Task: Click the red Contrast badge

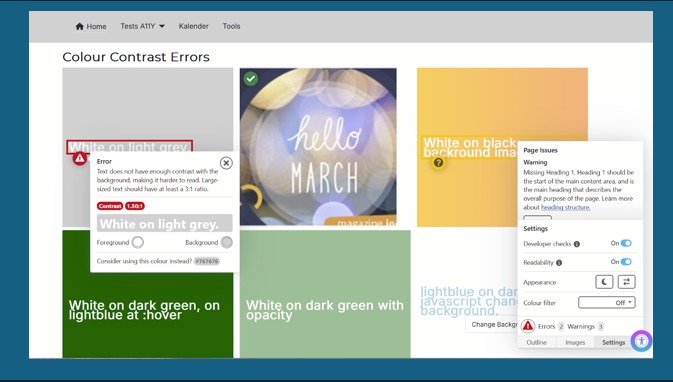Action: point(110,206)
